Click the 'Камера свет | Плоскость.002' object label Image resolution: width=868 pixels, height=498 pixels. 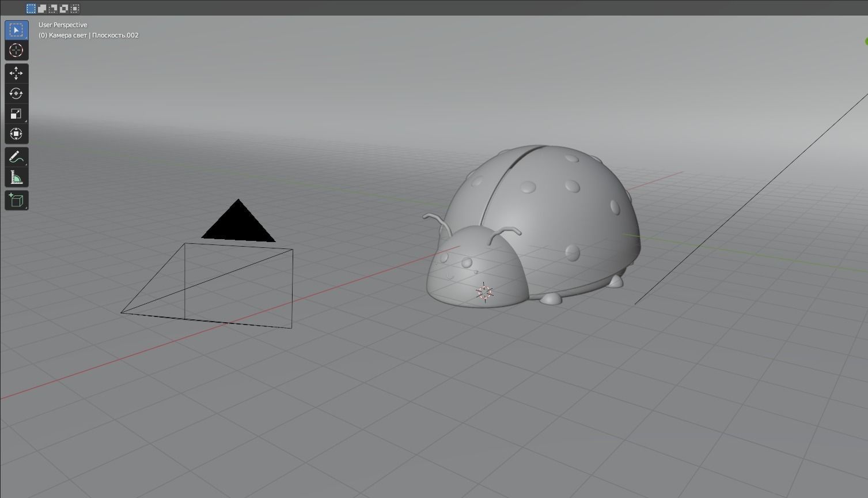(94, 35)
